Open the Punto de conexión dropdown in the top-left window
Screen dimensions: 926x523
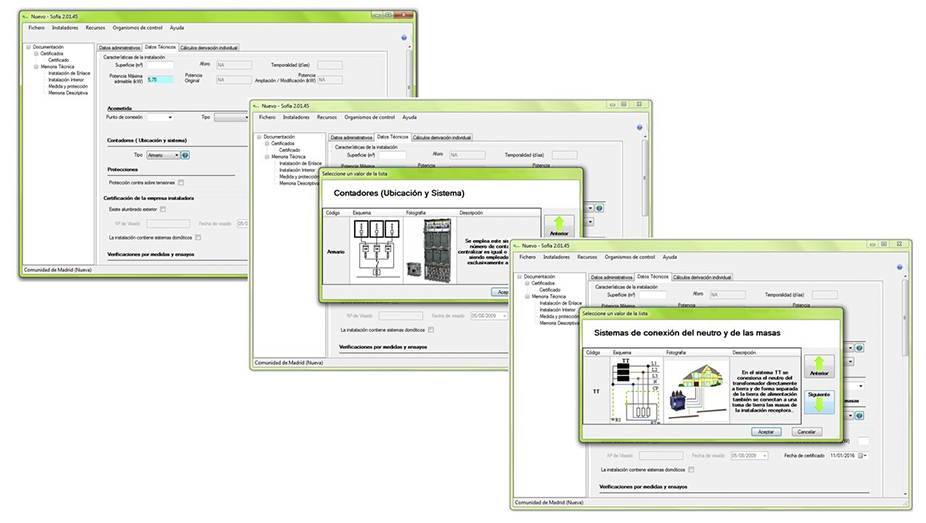[160, 117]
